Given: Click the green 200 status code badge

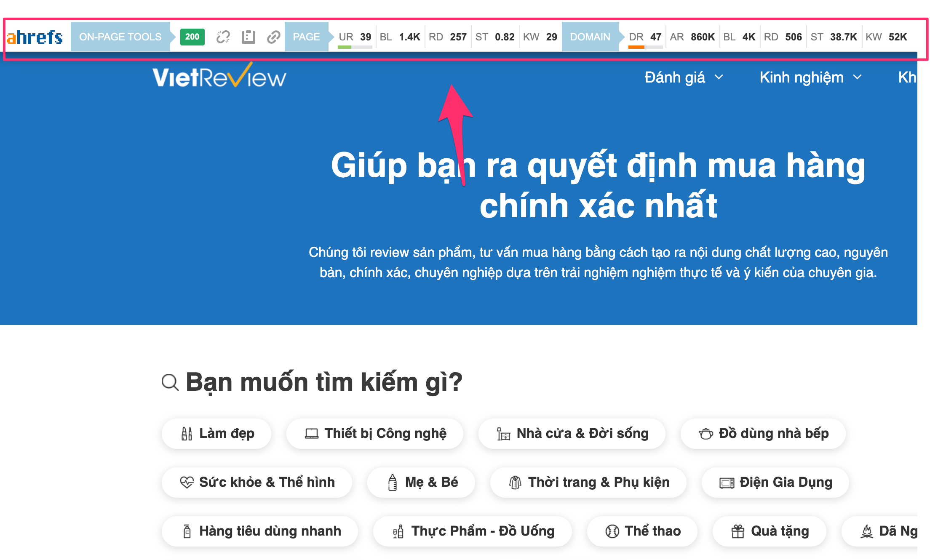Looking at the screenshot, I should pos(192,37).
